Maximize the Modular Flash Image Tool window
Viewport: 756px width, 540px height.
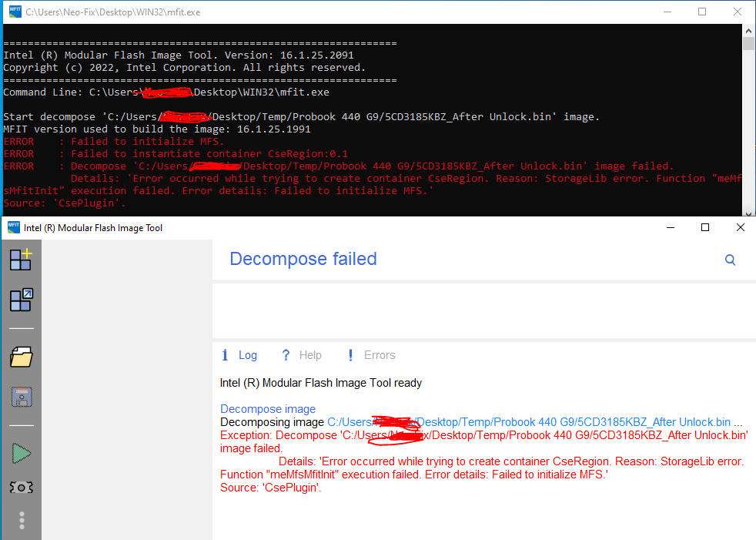(705, 227)
